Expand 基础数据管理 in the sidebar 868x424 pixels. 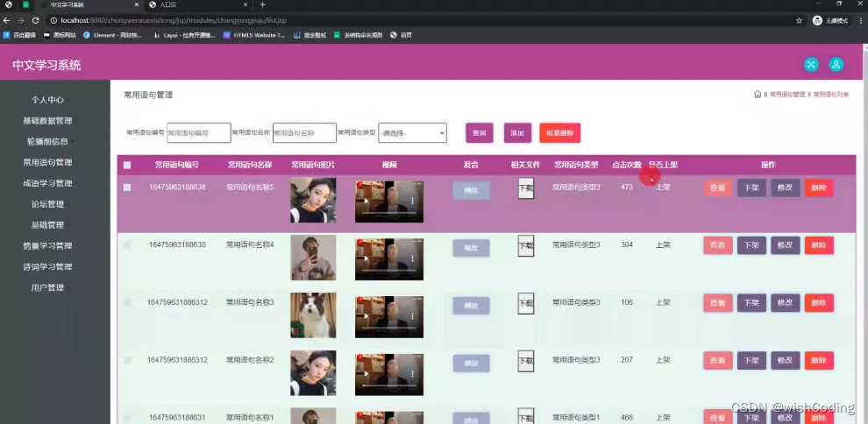[x=47, y=121]
